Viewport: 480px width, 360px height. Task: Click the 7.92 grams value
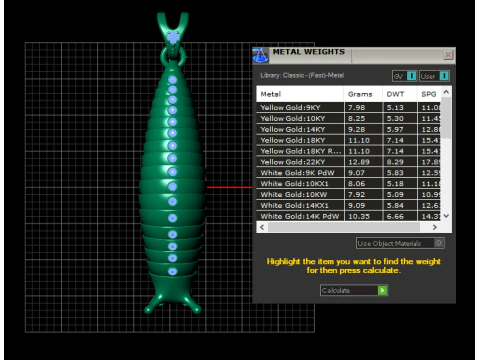click(x=356, y=195)
